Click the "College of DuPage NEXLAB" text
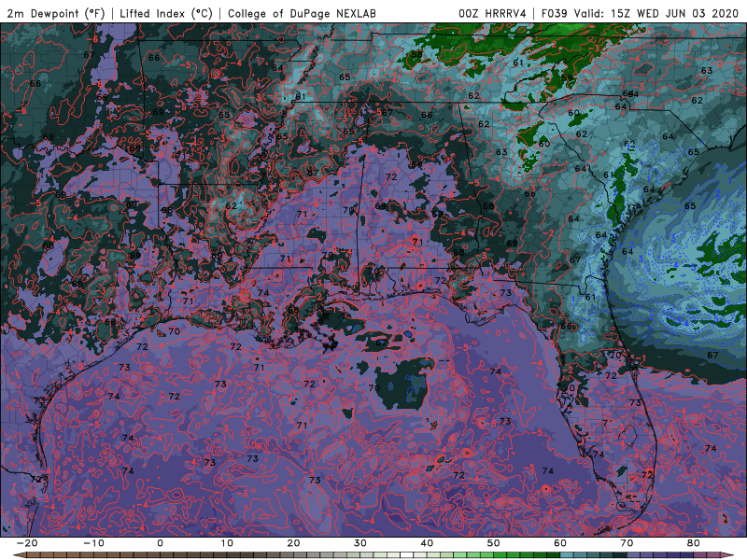The width and height of the screenshot is (747, 560). click(x=302, y=13)
